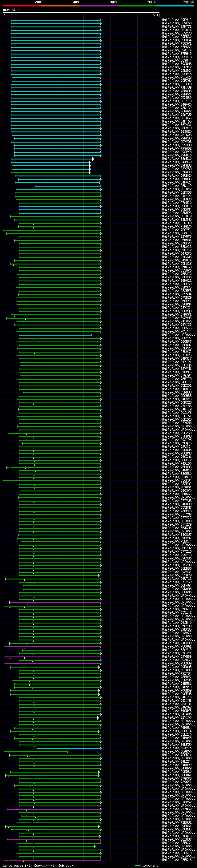Click the cyan ~100% identity legend bar
Screen dimensions: 197x868
(x=175, y=6)
